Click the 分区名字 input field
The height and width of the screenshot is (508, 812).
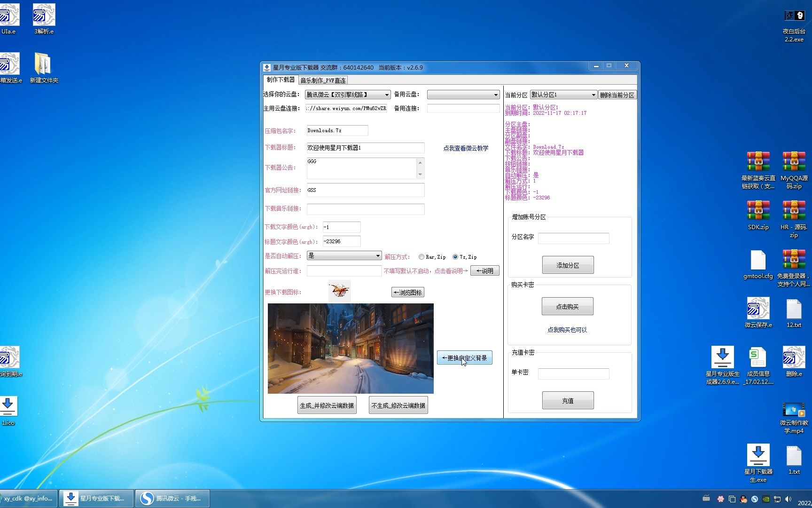click(573, 238)
